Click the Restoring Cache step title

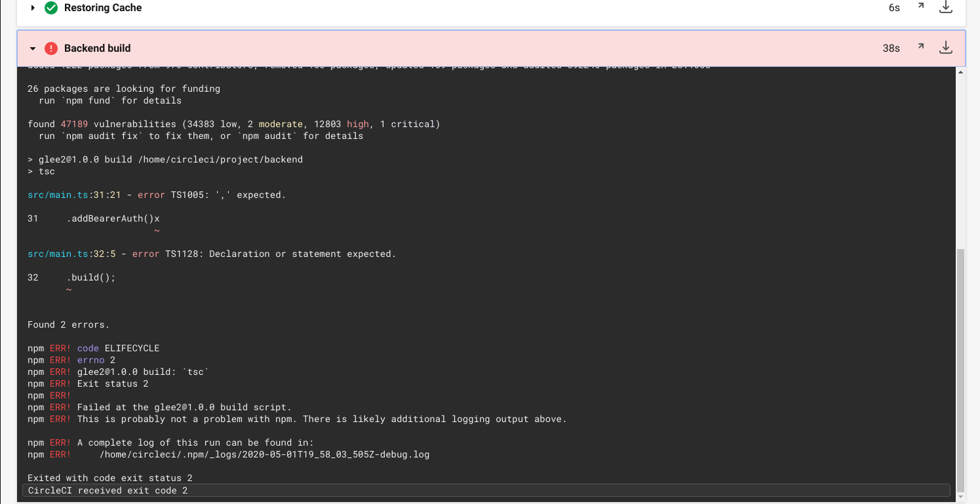[x=103, y=8]
